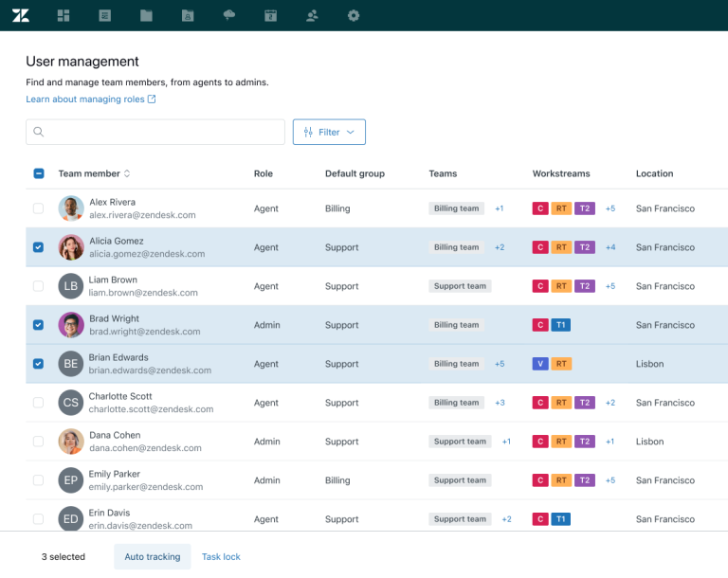Open the team members people icon
Viewport: 728px width, 578px height.
pyautogui.click(x=312, y=15)
